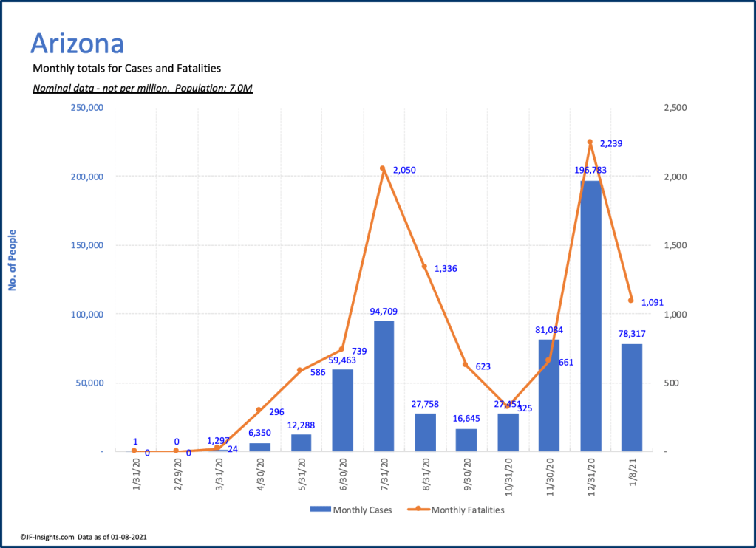This screenshot has width=756, height=548.
Task: Click the JF-Insights.com footer credit
Action: coord(47,537)
